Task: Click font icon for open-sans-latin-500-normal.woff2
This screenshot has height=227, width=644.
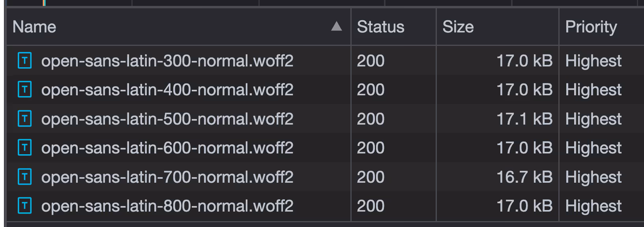Action: point(24,119)
